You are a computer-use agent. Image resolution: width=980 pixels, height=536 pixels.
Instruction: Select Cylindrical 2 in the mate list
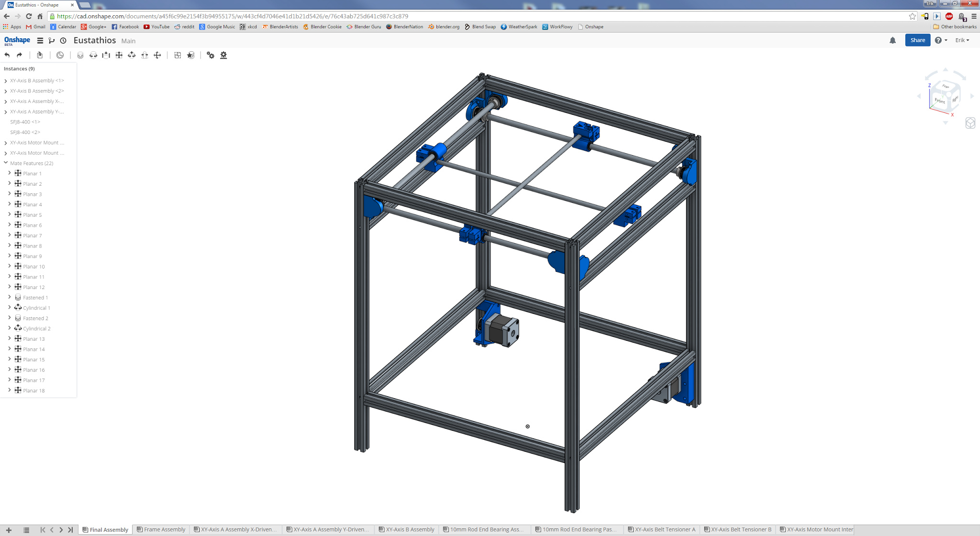click(36, 329)
